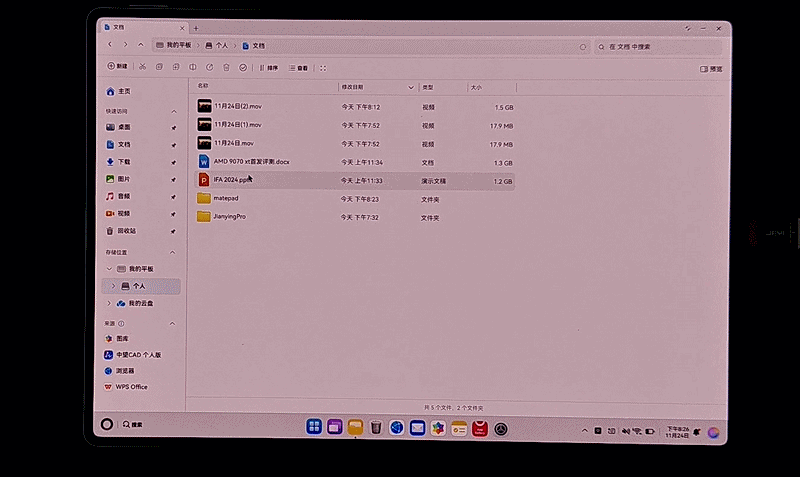Open the 下载 downloads folder in sidebar

[124, 162]
